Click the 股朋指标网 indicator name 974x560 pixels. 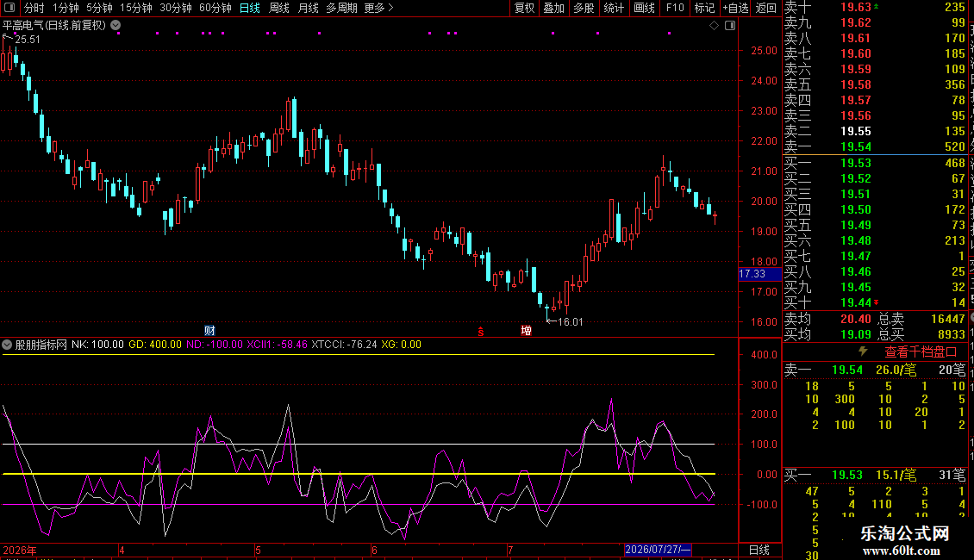pos(41,345)
